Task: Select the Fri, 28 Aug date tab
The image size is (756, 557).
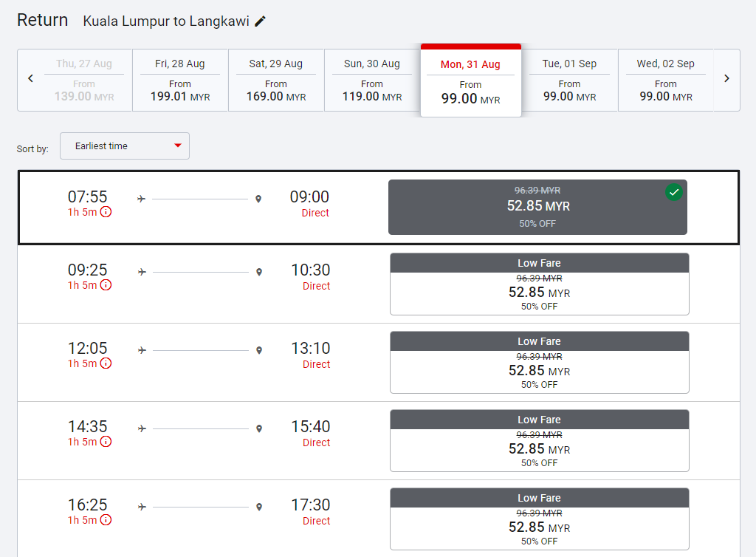Action: 180,80
